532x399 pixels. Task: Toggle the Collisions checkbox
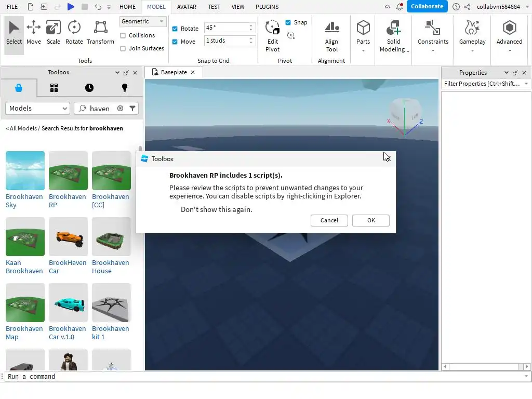tap(123, 35)
